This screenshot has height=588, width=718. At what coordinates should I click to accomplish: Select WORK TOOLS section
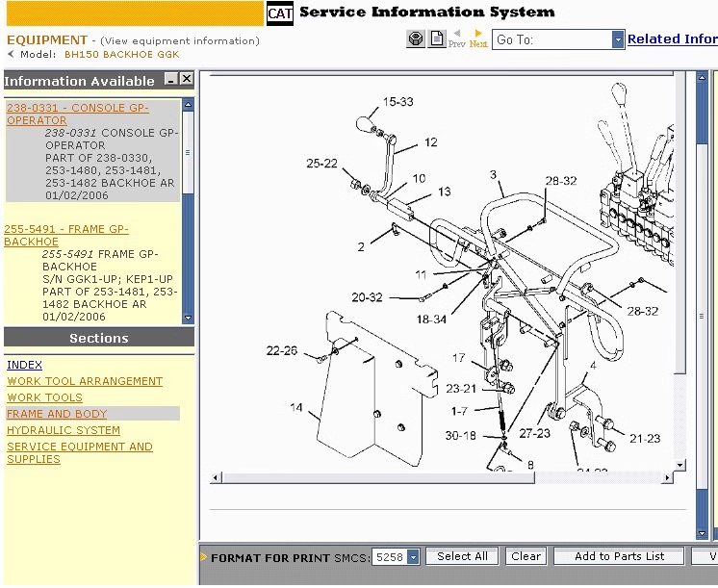(44, 397)
